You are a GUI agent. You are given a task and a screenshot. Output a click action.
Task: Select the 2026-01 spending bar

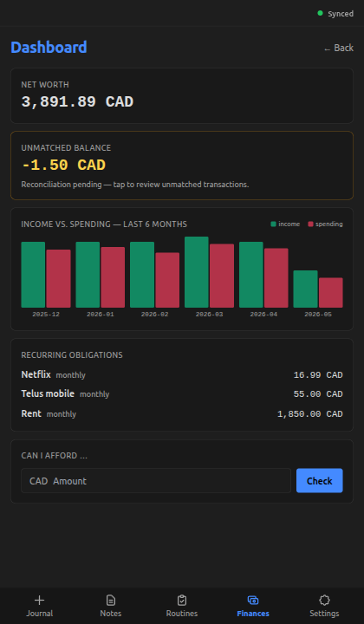(113, 277)
